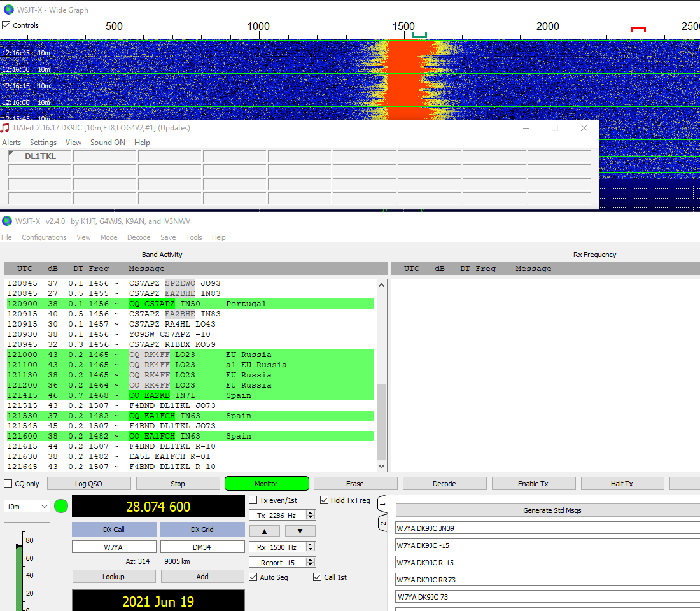The height and width of the screenshot is (611, 700).
Task: Click message field W7YA DK9JC R-15
Action: tap(548, 563)
